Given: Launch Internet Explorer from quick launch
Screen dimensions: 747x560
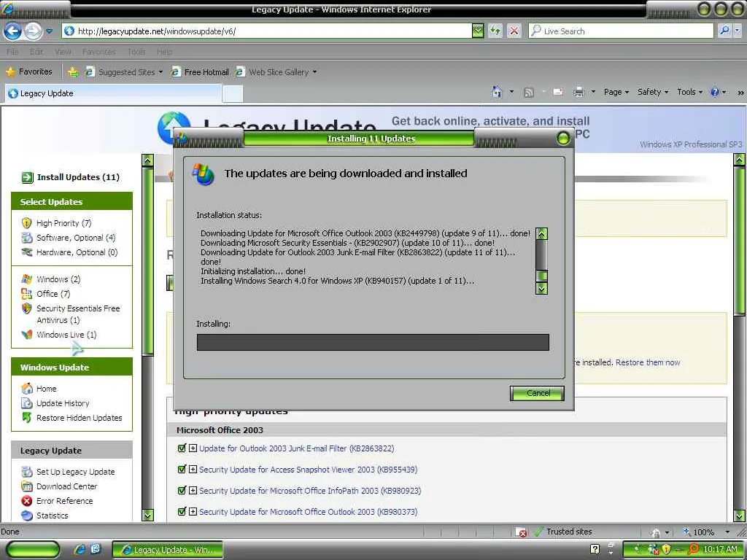Looking at the screenshot, I should (80, 550).
